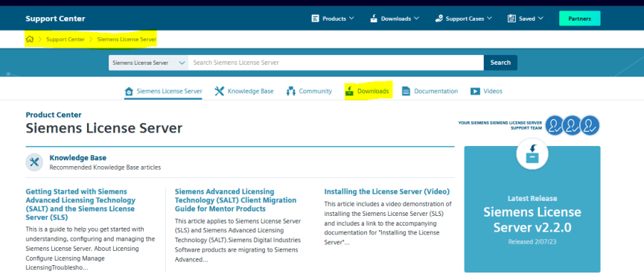Open the SALT Client Migration Guide article
Image resolution: width=644 pixels, height=280 pixels.
click(235, 200)
